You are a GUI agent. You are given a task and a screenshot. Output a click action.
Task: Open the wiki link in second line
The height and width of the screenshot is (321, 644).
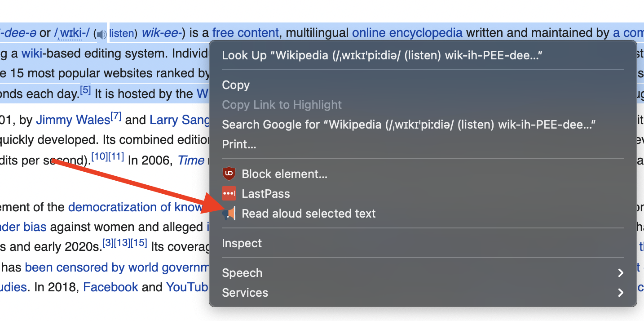(32, 53)
